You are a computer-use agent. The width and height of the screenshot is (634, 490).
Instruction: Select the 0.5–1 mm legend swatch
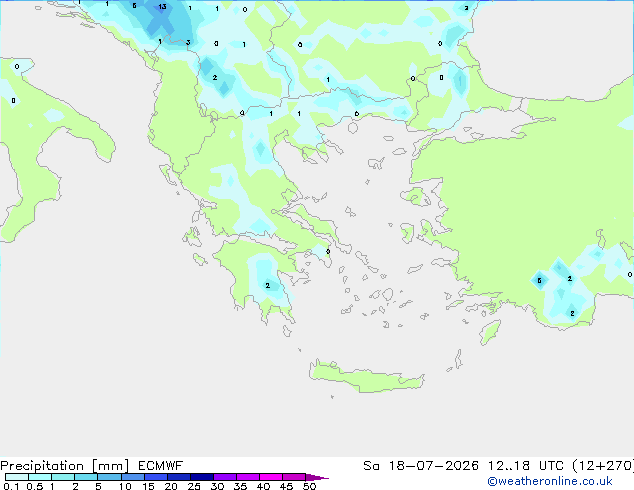tap(40, 477)
